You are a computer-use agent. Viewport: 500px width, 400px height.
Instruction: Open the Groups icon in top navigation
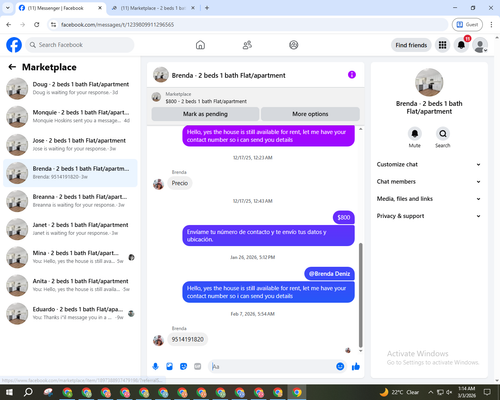click(294, 45)
